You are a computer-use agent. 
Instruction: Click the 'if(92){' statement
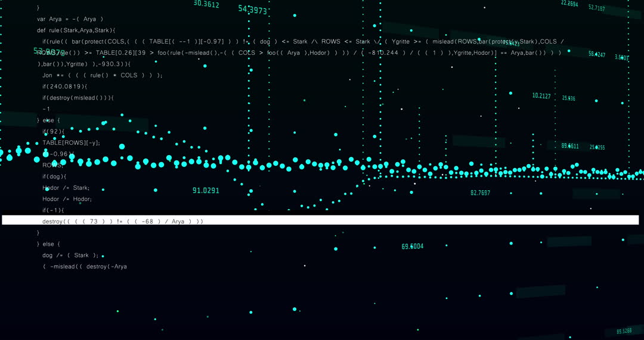click(53, 131)
